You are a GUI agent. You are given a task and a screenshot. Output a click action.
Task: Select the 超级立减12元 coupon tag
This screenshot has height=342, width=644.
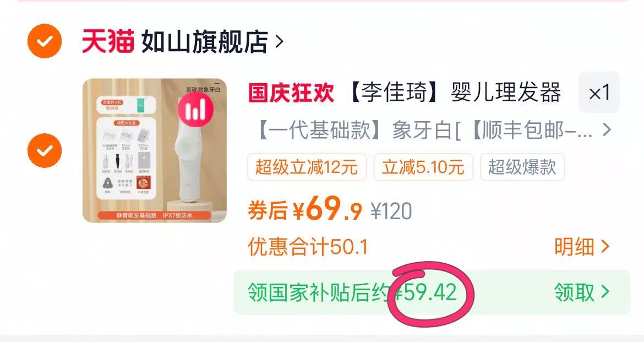tap(307, 167)
